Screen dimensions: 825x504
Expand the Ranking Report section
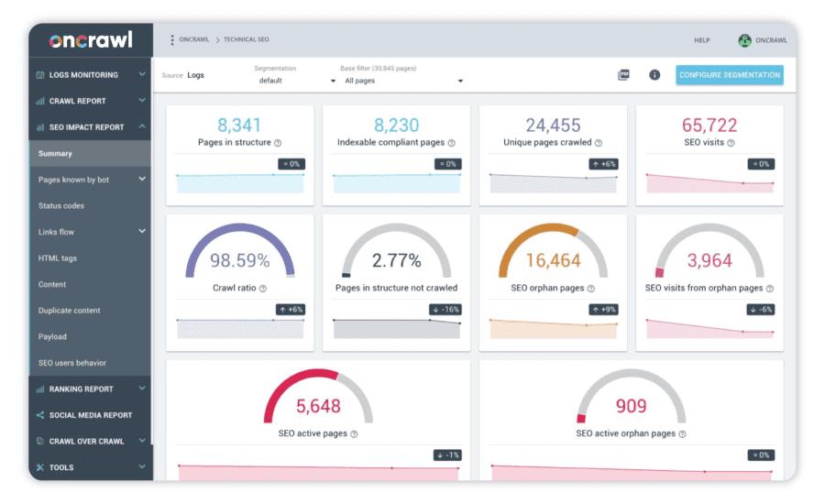click(x=142, y=389)
